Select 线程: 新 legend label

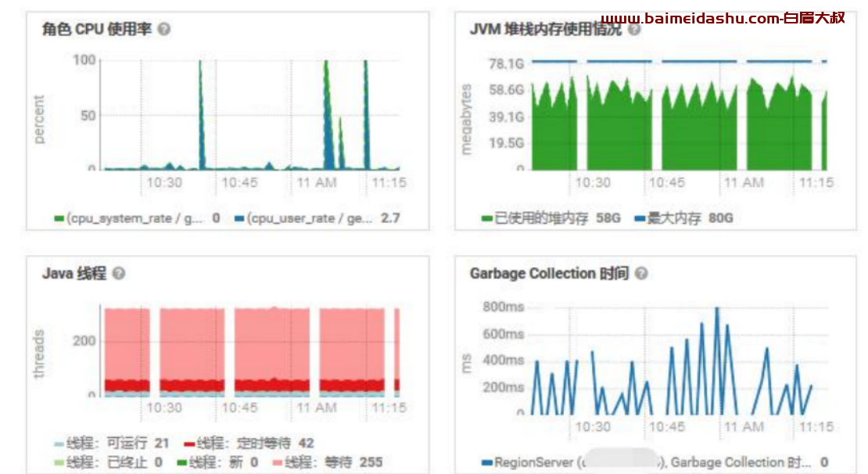tap(216, 462)
